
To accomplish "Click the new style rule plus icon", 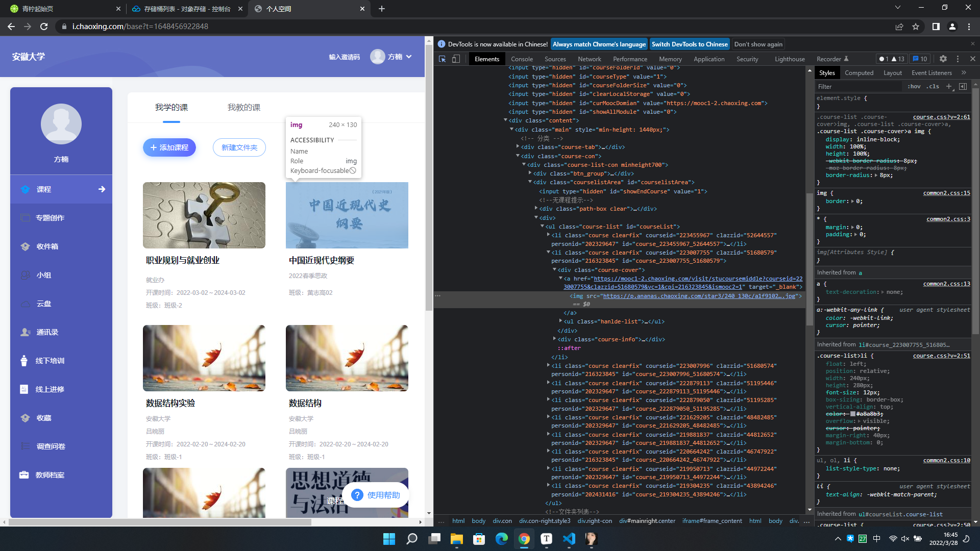I will pos(948,87).
